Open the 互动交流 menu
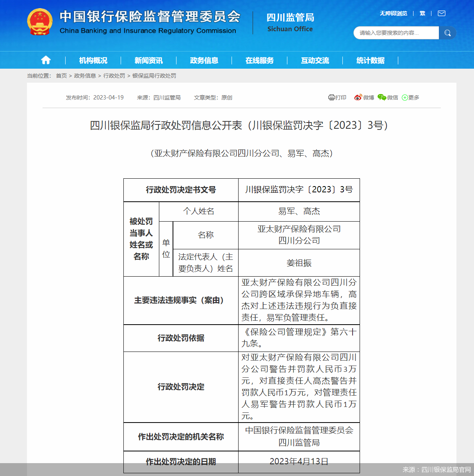Viewport: 474px width, 476px height. click(x=315, y=60)
